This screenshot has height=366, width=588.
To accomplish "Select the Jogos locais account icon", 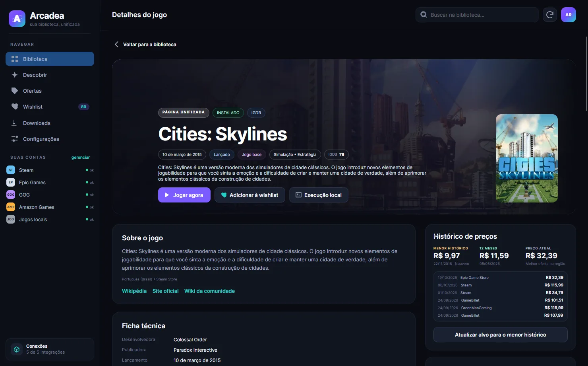I will 11,219.
